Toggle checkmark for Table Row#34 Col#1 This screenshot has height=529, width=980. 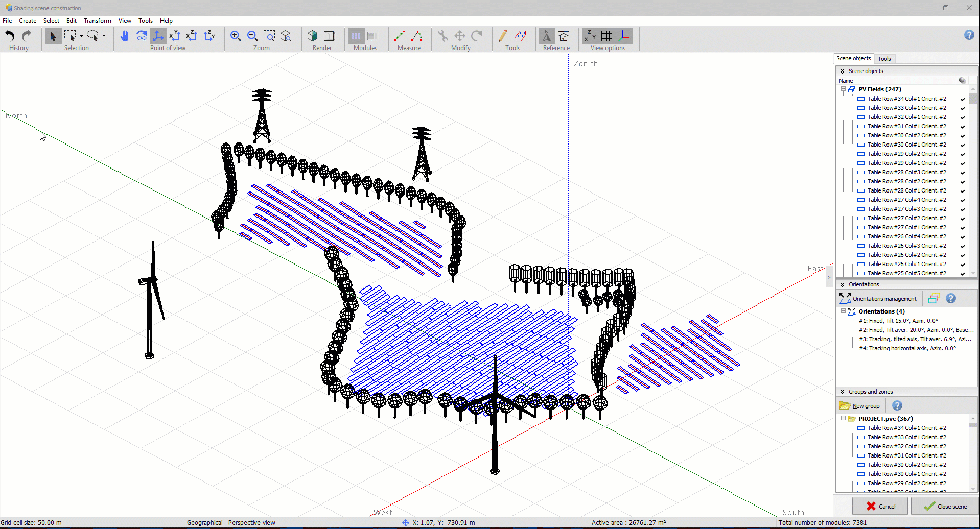coord(963,99)
